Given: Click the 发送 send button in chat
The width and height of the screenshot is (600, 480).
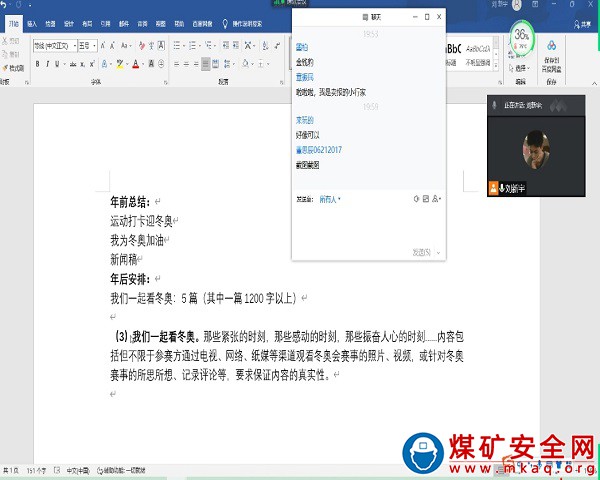Looking at the screenshot, I should pos(421,252).
